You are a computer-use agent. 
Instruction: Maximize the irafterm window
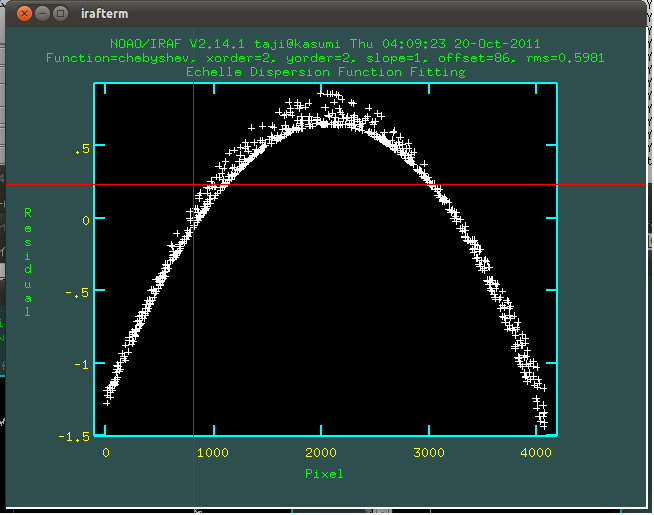pos(61,14)
